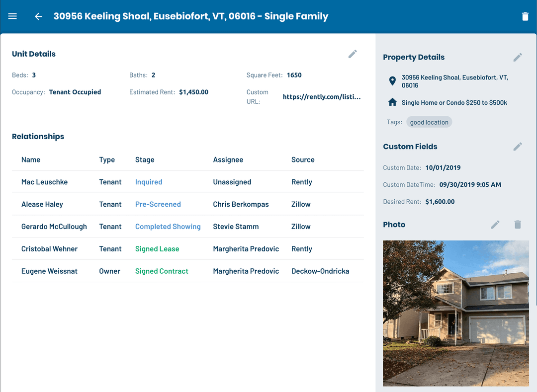
Task: Delete the unit with the header trash icon
Action: tap(525, 16)
